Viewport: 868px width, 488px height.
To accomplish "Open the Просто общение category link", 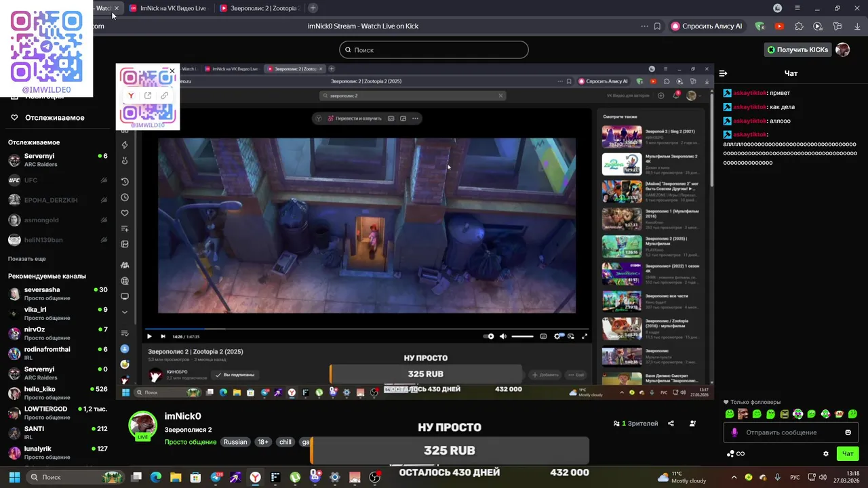I will [x=190, y=442].
